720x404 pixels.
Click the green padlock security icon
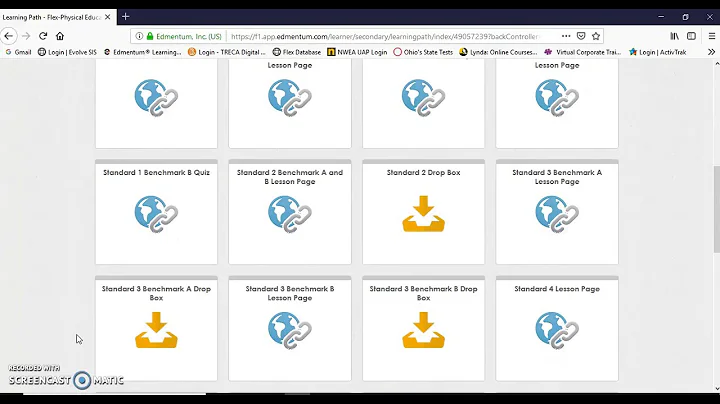[x=150, y=36]
